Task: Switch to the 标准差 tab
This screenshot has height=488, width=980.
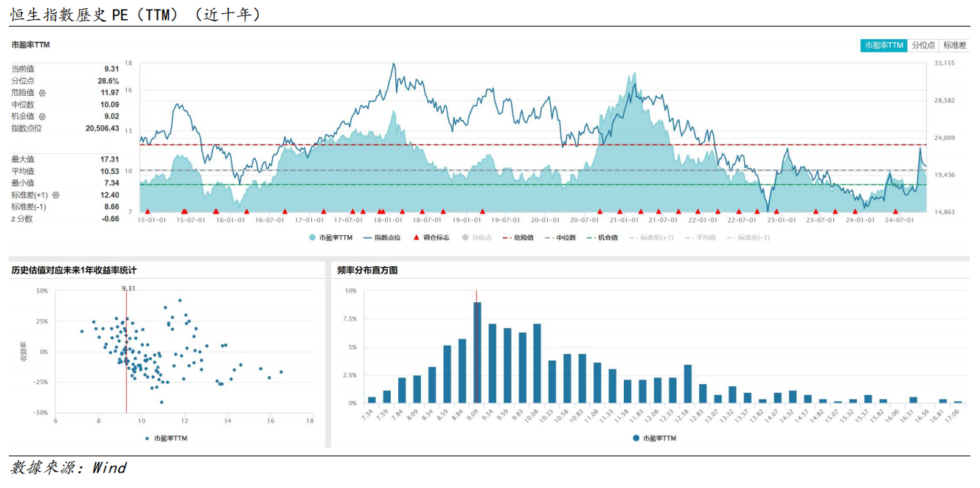Action: [x=954, y=45]
